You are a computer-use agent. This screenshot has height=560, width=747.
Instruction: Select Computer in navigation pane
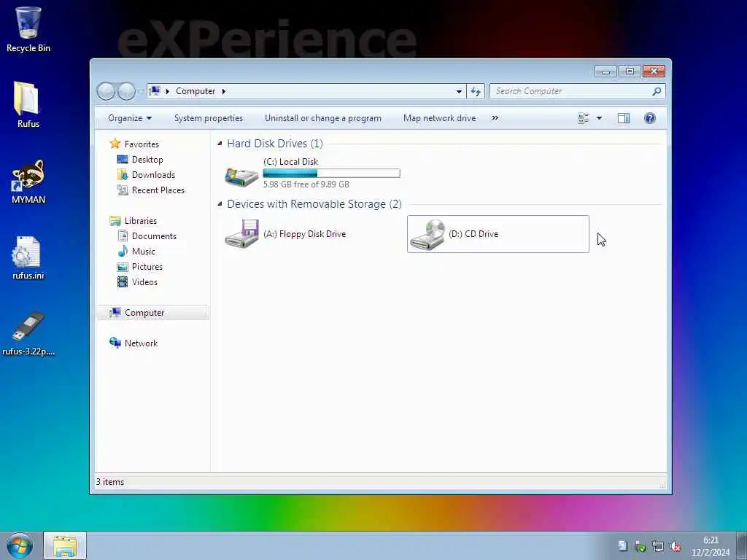tap(152, 313)
